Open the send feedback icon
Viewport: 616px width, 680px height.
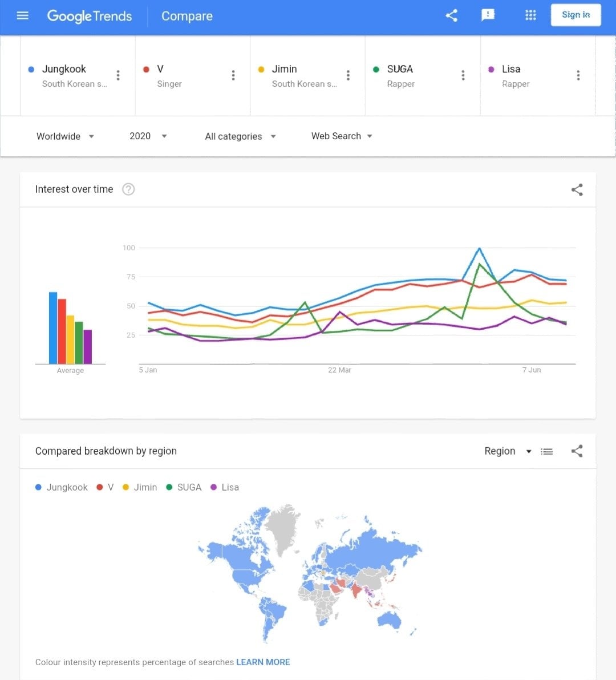coord(488,15)
